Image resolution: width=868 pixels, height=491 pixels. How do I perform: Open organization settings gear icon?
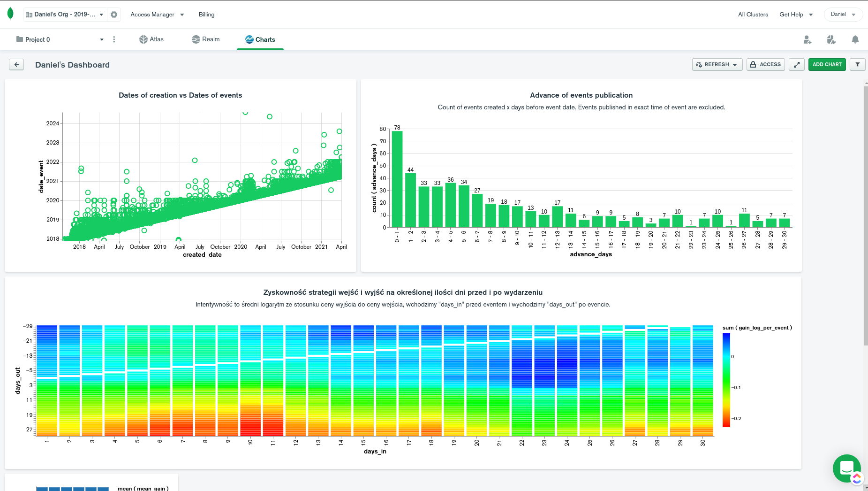(114, 15)
